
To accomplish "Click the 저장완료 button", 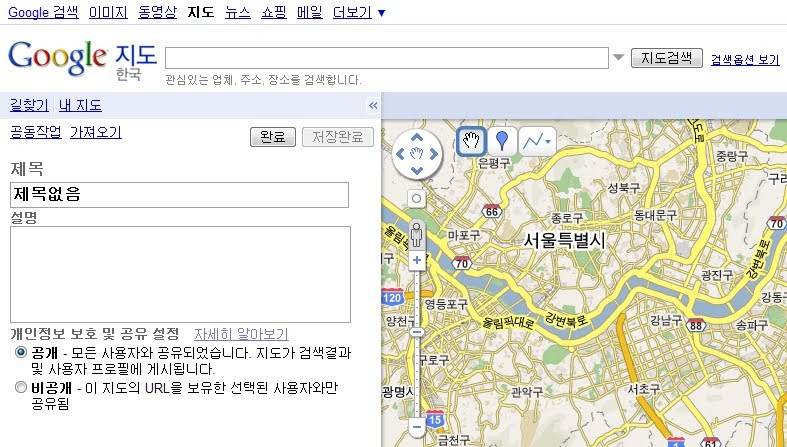I will point(338,137).
